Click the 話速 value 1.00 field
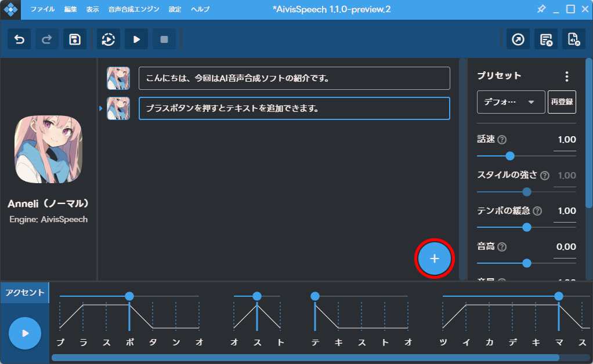Image resolution: width=593 pixels, height=364 pixels. click(565, 140)
